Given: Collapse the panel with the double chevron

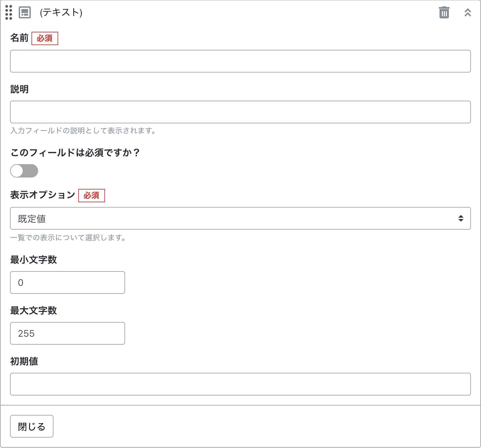Looking at the screenshot, I should (468, 13).
